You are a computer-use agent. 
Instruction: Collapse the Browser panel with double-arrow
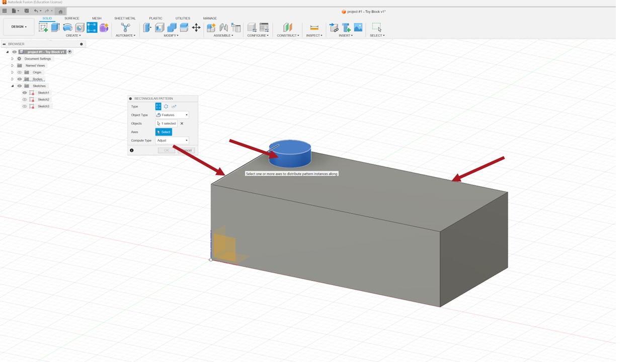(x=4, y=44)
